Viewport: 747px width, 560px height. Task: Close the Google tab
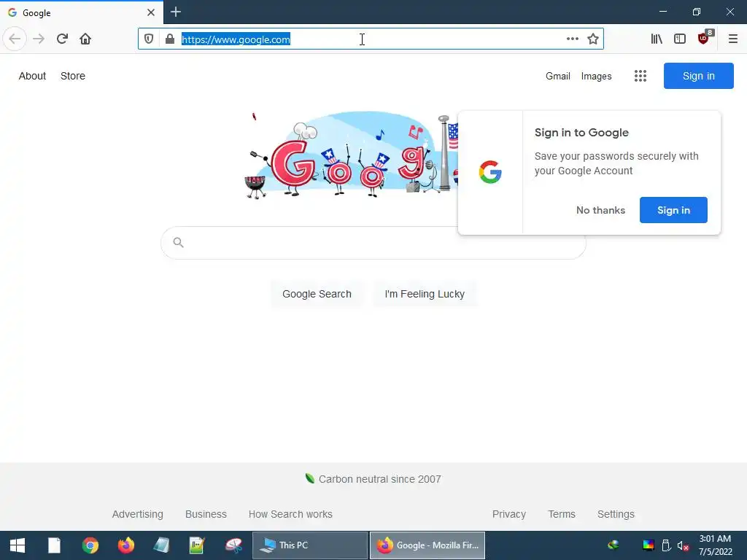pos(151,12)
